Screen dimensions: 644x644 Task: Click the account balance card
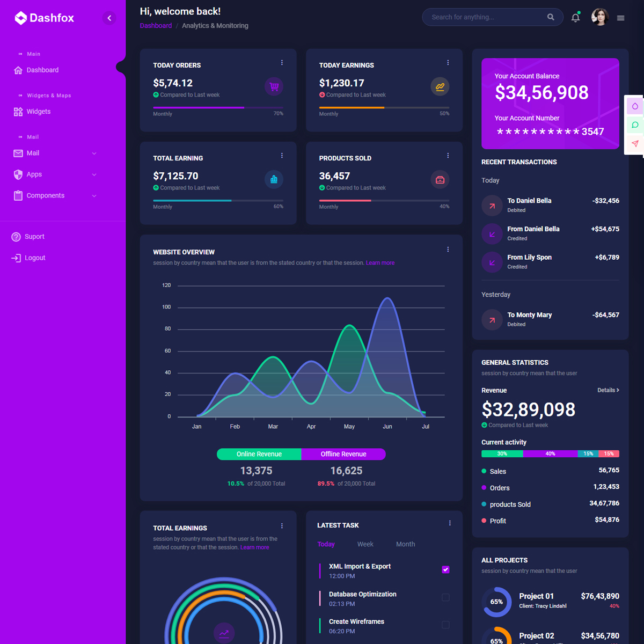tap(550, 104)
